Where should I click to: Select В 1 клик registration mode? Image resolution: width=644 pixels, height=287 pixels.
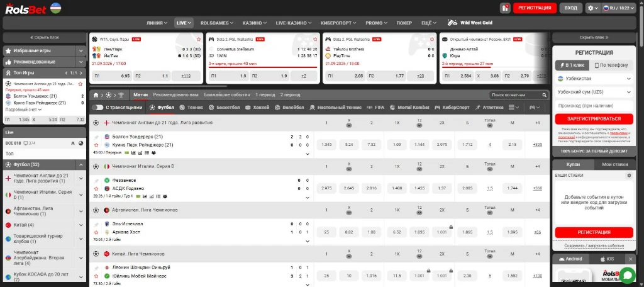pyautogui.click(x=572, y=65)
